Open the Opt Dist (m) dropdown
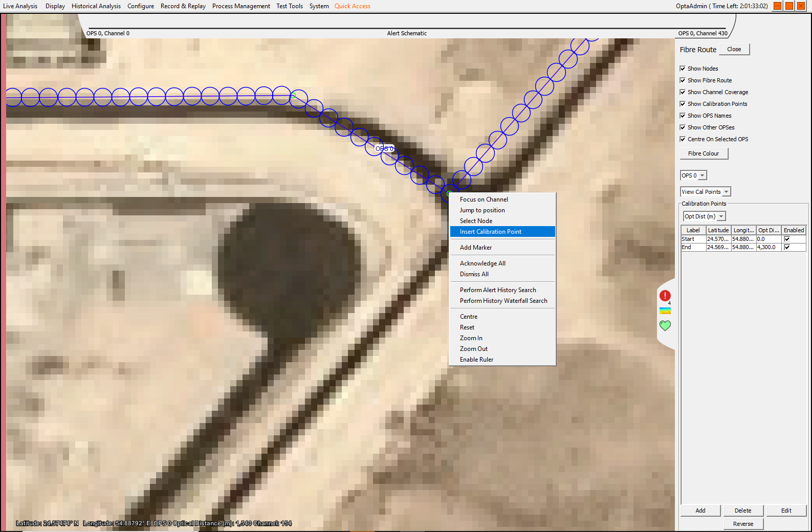The image size is (812, 532). tap(704, 216)
